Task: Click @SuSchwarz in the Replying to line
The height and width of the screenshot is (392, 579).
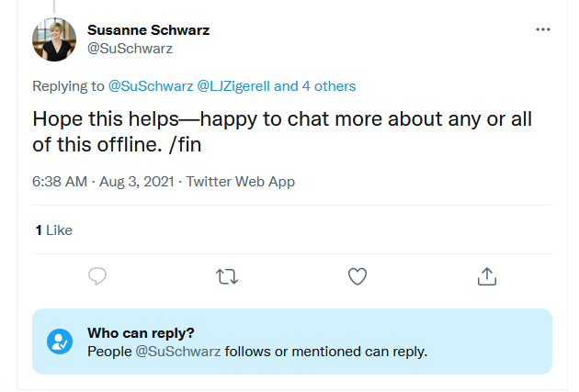Action: (x=150, y=86)
